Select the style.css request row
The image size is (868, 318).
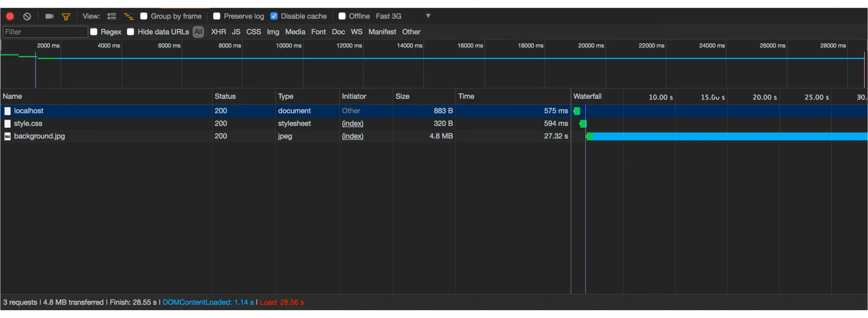tap(434, 123)
